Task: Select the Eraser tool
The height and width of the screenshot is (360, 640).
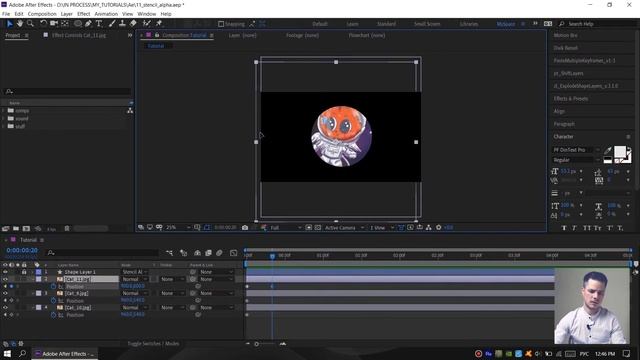Action: coord(133,24)
